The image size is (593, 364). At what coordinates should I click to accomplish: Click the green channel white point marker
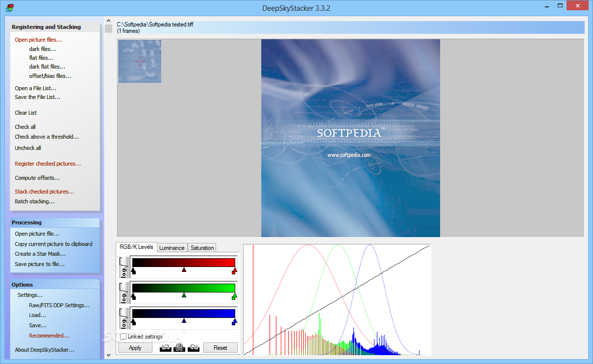234,296
